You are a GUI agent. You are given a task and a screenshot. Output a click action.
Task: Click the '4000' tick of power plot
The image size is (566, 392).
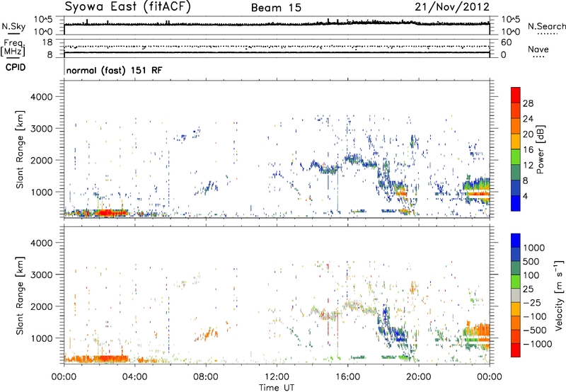click(x=41, y=97)
